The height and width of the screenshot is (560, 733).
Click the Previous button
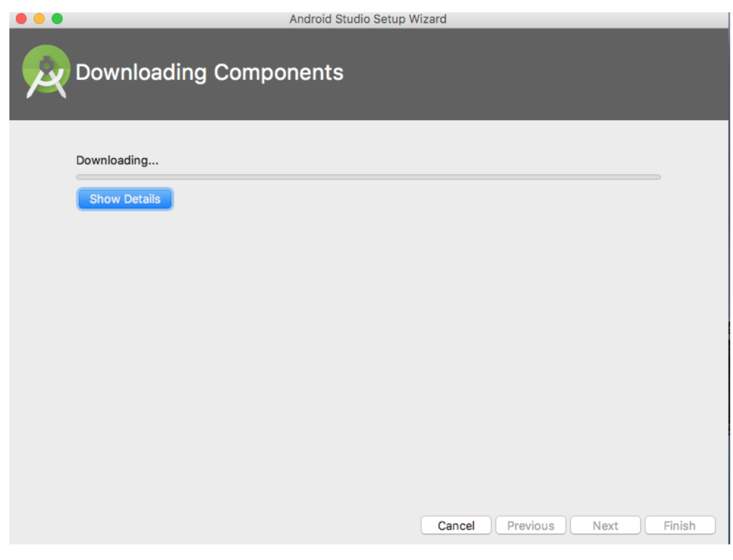point(531,525)
